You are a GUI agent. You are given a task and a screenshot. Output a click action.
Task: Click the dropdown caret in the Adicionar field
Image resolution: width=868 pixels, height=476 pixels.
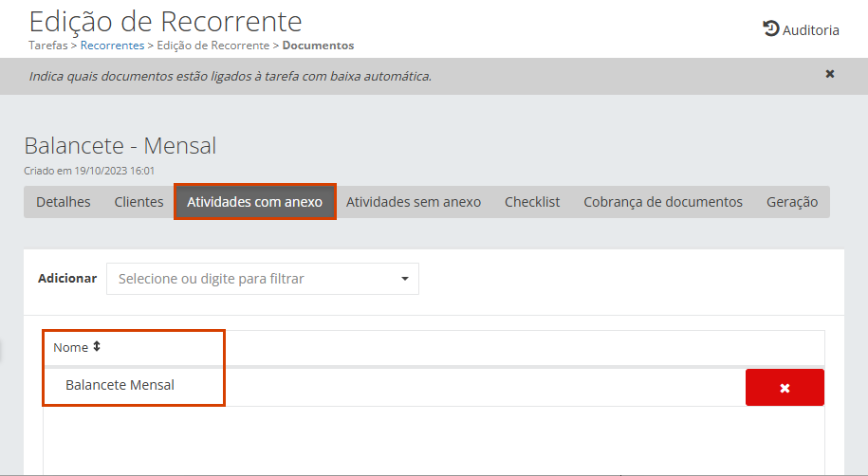405,279
